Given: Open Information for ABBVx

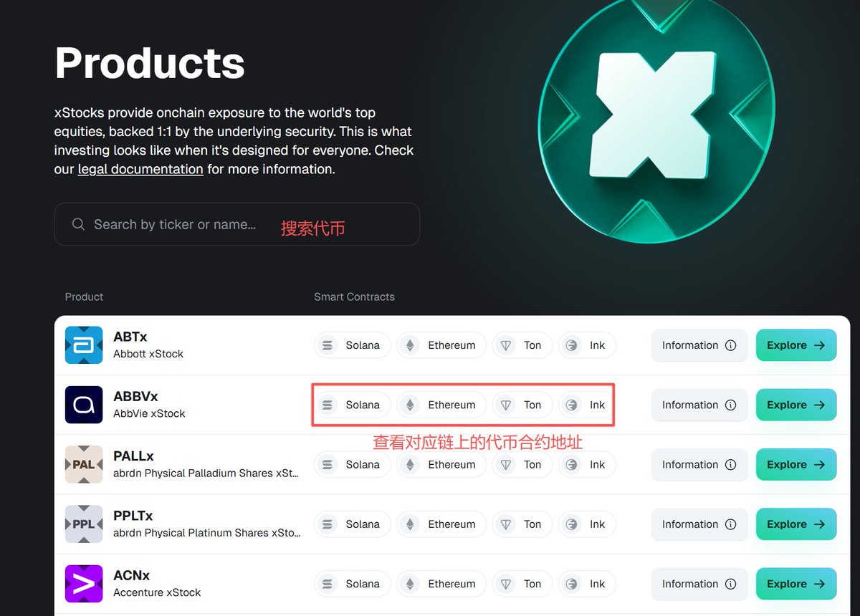Looking at the screenshot, I should pos(699,405).
